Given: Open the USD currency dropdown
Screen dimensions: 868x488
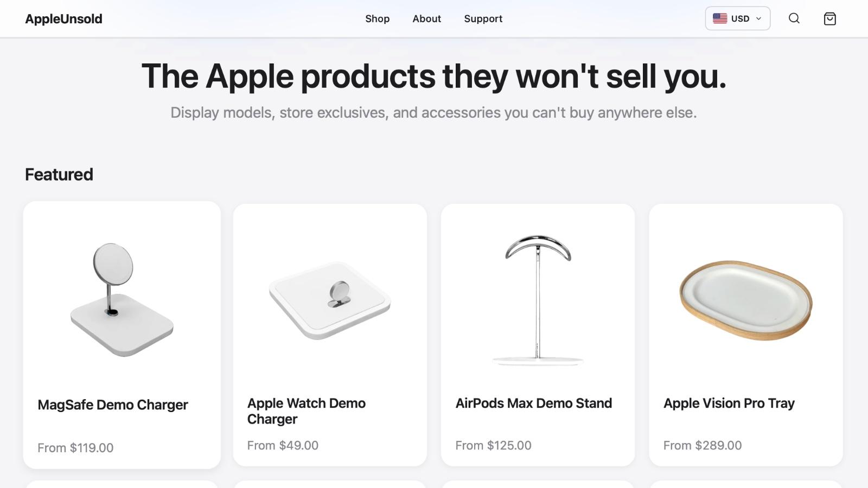Looking at the screenshot, I should click(737, 18).
